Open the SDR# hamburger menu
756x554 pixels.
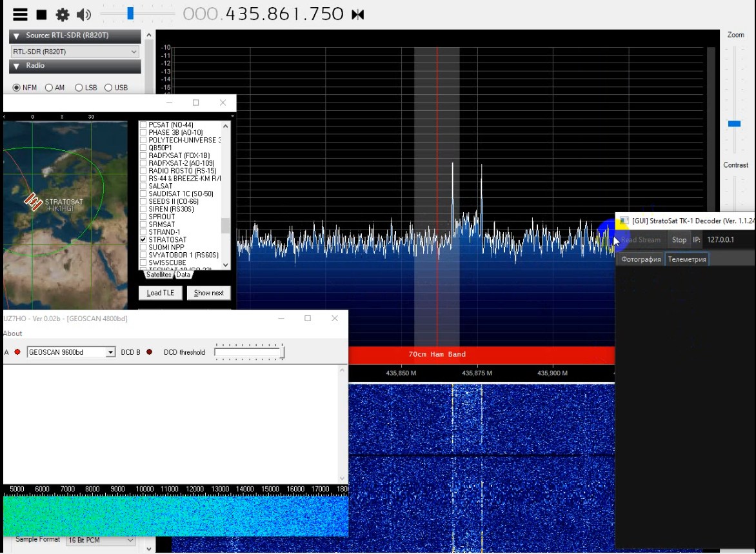(21, 15)
